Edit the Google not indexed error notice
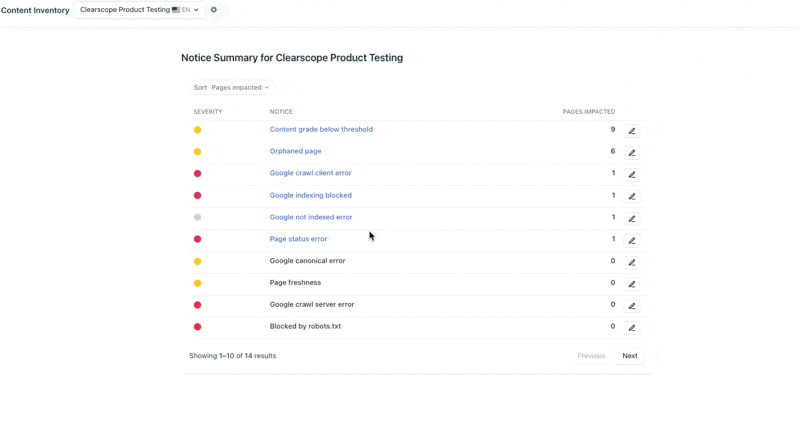The image size is (800, 430). click(x=632, y=218)
